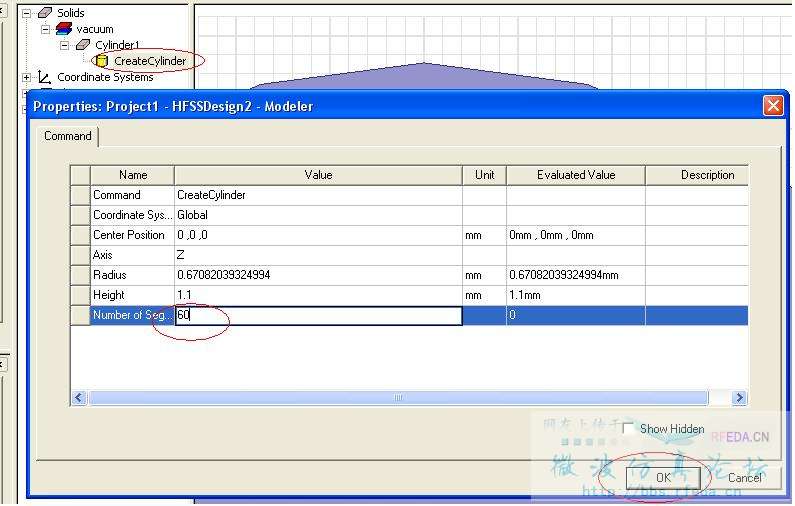
Task: Close the Properties dialog with X
Action: (773, 106)
